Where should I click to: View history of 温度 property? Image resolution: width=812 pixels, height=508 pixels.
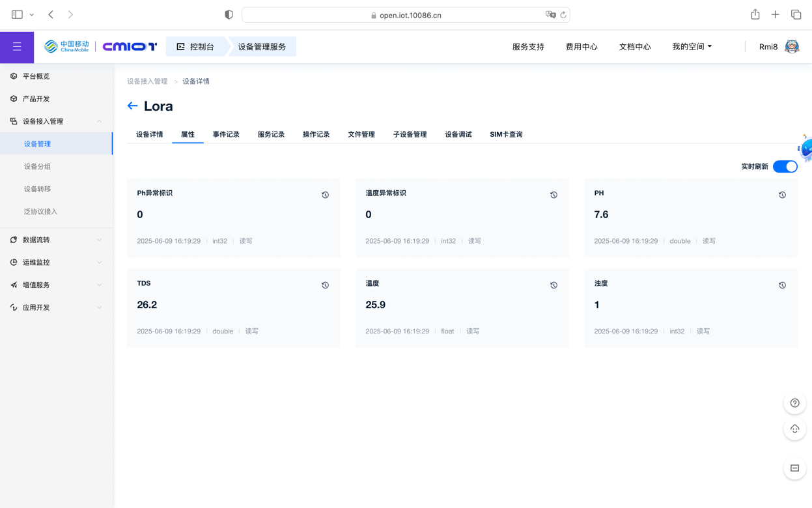click(x=553, y=285)
